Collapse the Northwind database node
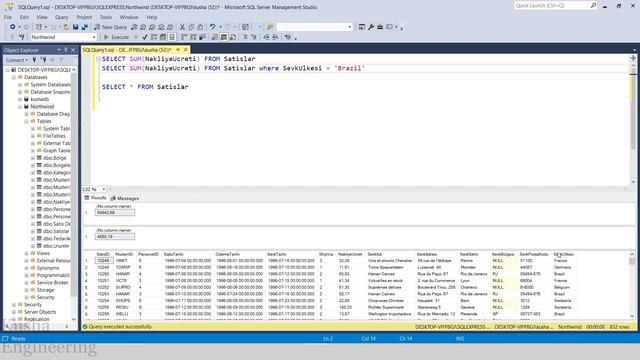 click(20, 107)
